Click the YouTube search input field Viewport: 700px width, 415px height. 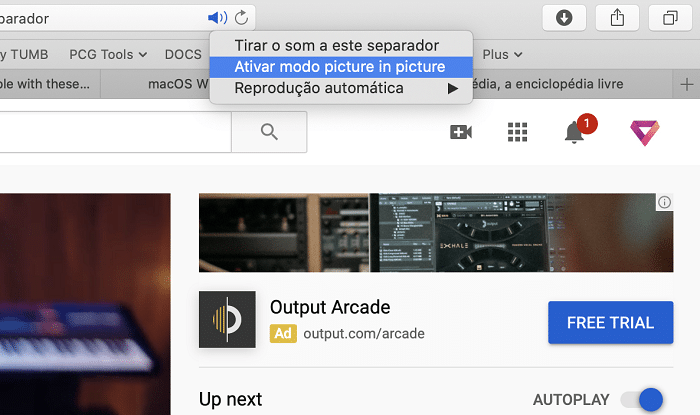[115, 131]
